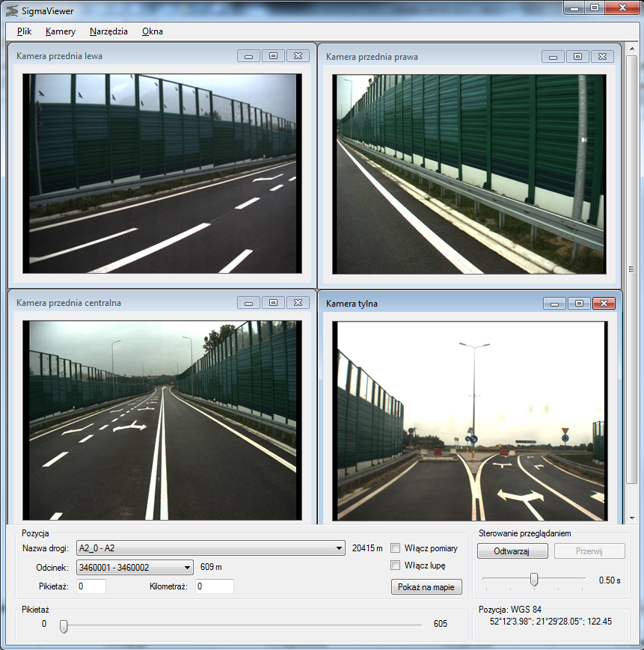Maximize the Kamera przednia prawa window
Screen dimensions: 644x650
coord(577,56)
